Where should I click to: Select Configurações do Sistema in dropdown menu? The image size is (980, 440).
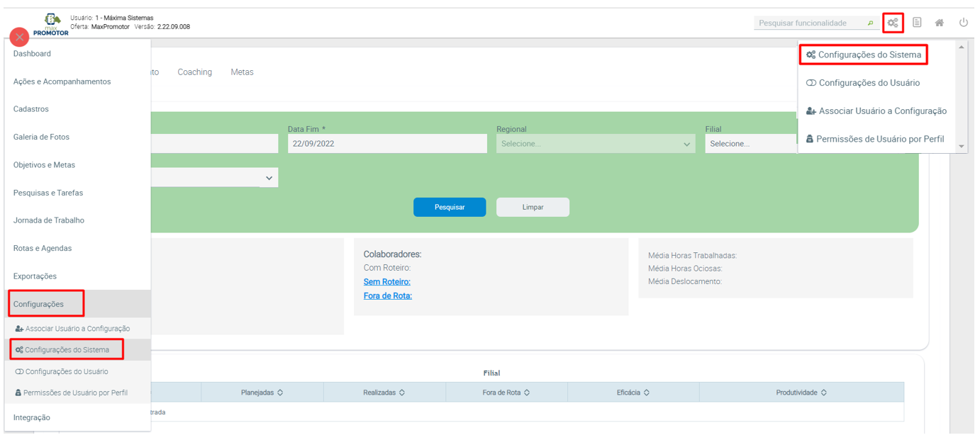pos(864,55)
